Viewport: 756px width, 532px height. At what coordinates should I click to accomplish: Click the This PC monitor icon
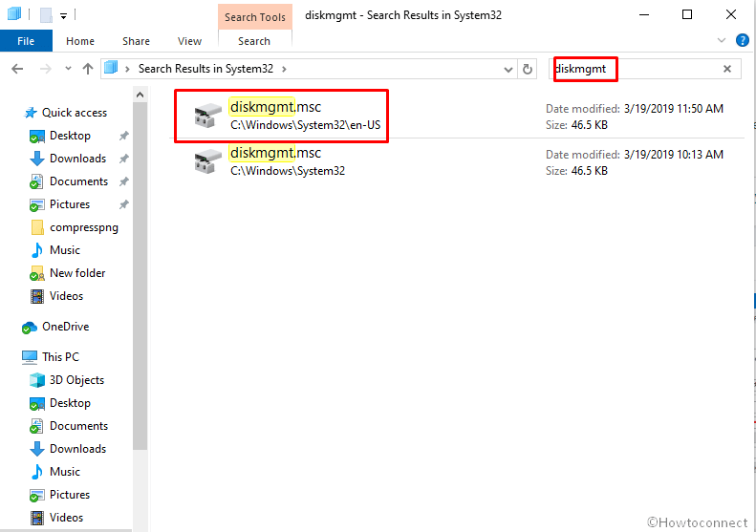click(x=30, y=357)
